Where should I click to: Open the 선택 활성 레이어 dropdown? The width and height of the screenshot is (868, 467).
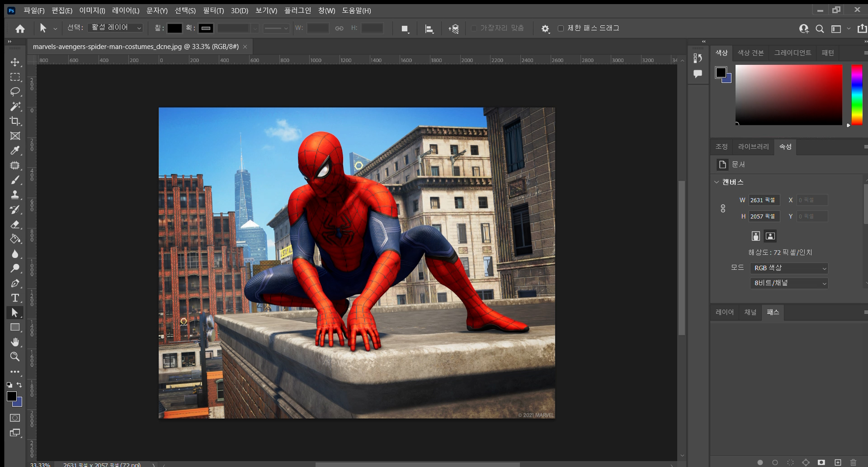116,28
